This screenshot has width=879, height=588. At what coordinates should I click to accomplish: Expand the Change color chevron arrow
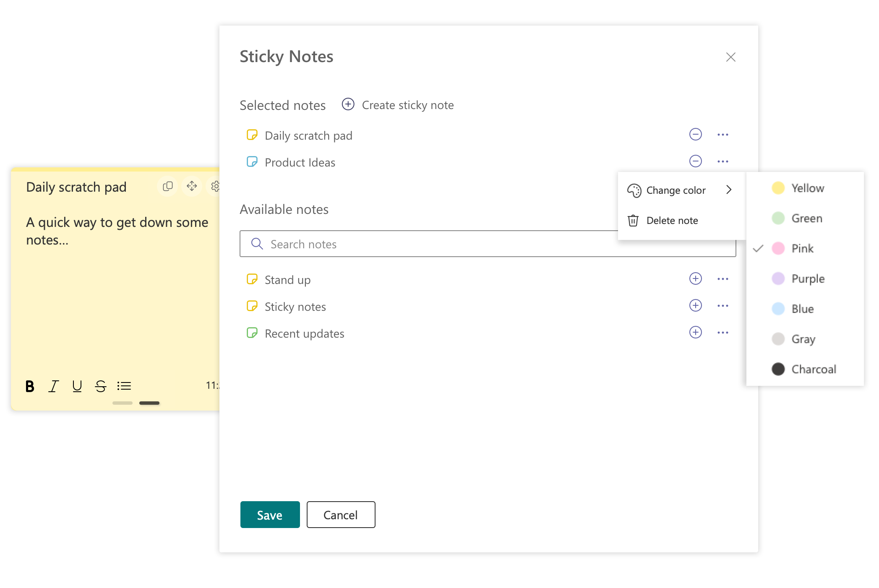[729, 190]
